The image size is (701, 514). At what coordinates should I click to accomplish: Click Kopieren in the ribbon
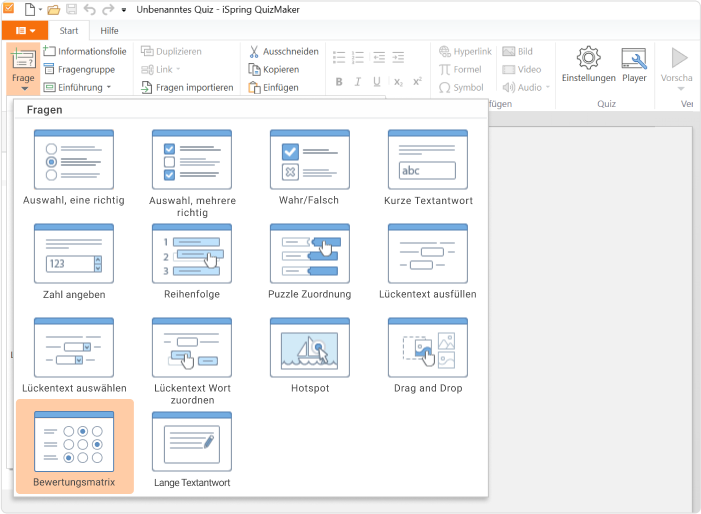pyautogui.click(x=274, y=69)
